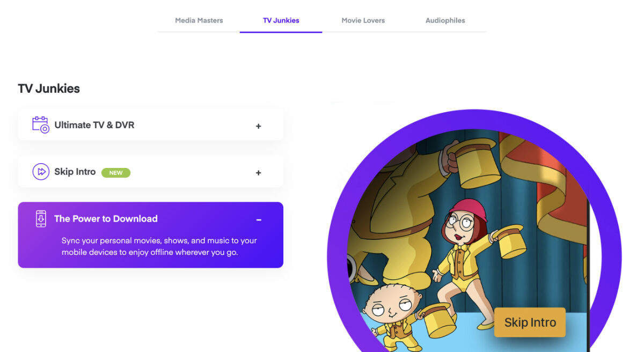644x352 pixels.
Task: Open the Movie Lovers tab
Action: (x=363, y=20)
